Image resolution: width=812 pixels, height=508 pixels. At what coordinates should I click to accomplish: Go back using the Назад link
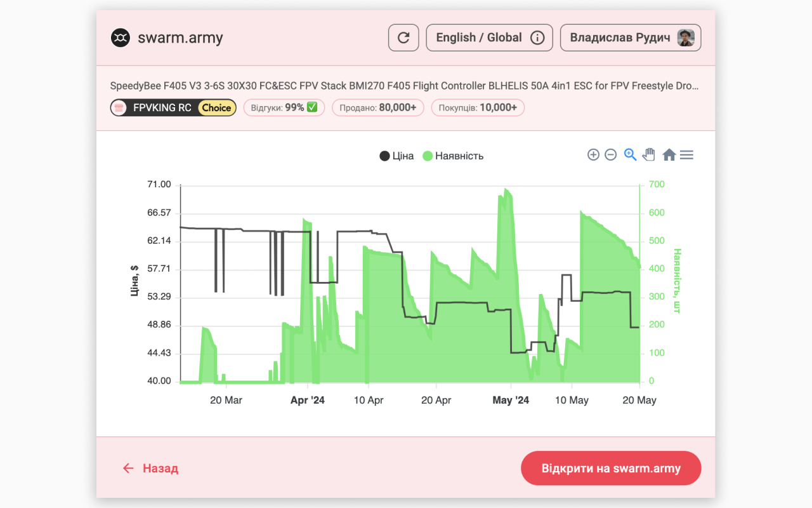coord(150,468)
